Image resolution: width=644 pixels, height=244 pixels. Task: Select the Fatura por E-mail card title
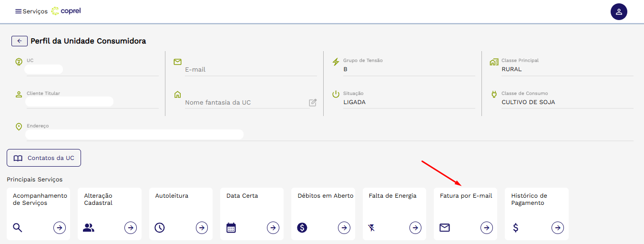pos(466,196)
